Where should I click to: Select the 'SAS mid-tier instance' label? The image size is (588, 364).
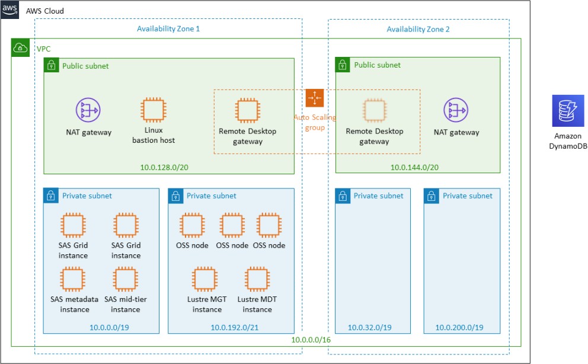point(125,304)
